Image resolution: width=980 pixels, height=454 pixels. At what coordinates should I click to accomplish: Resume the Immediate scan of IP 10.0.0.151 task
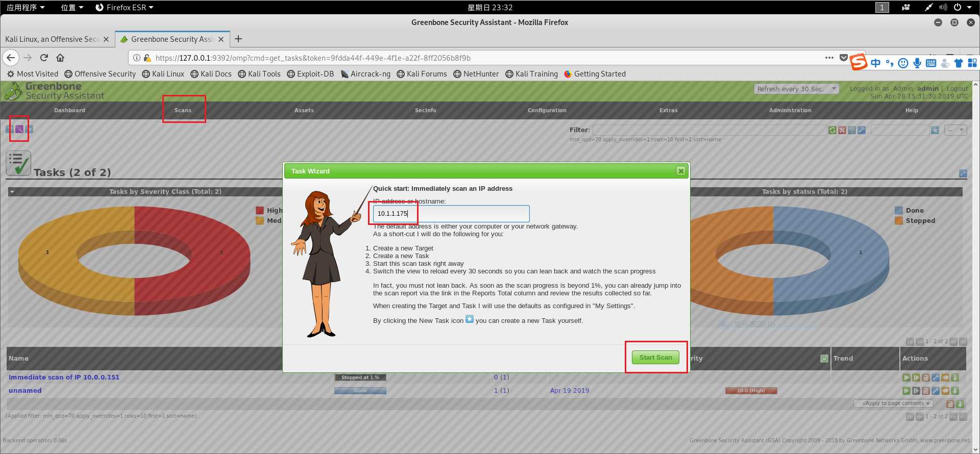click(916, 377)
